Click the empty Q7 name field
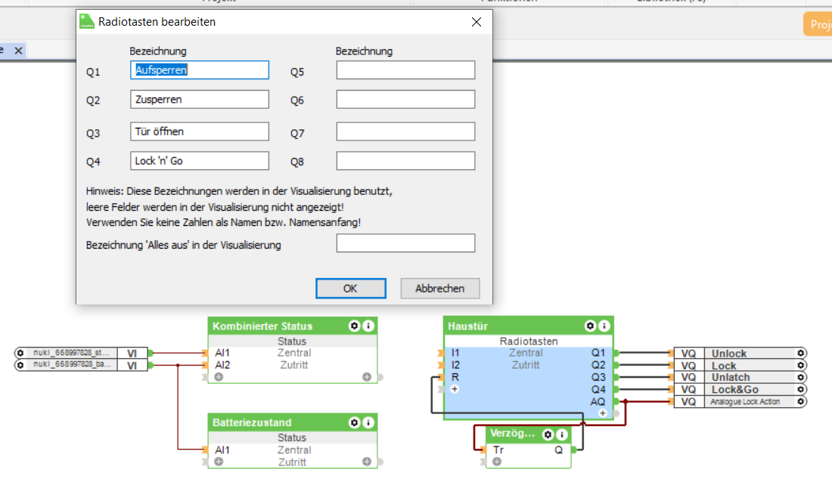Viewport: 832px width, 504px height. (405, 131)
